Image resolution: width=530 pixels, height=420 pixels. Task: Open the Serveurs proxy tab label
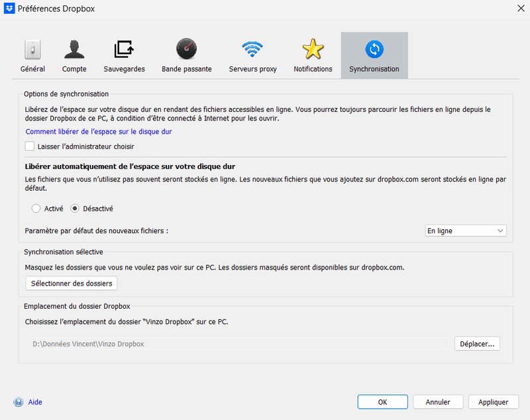click(x=252, y=69)
